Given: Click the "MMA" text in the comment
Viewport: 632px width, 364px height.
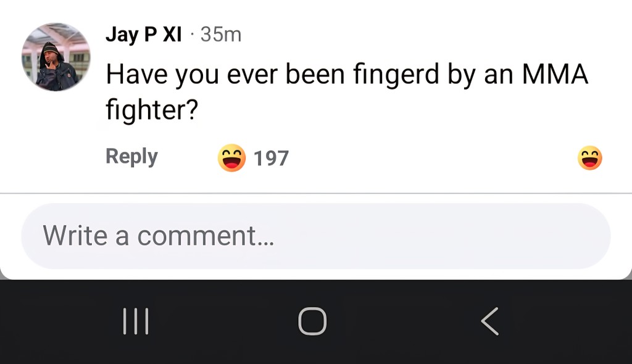Looking at the screenshot, I should coord(555,76).
